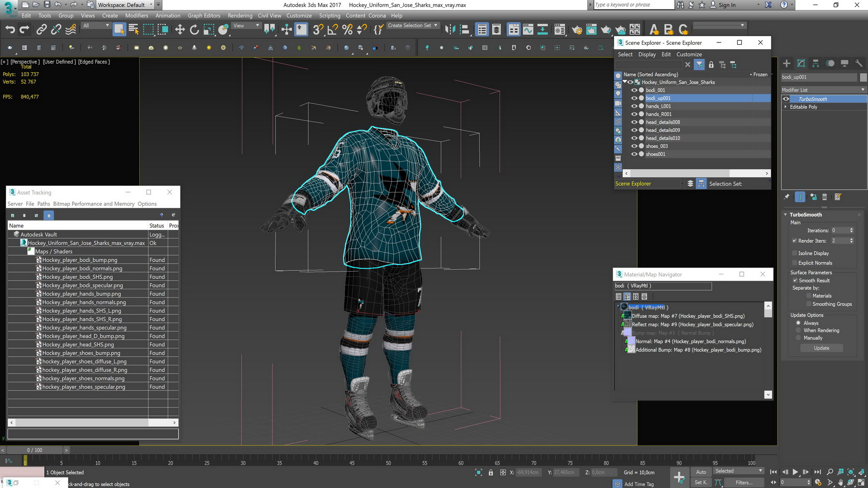The width and height of the screenshot is (868, 488).
Task: Open Select by Name list tool
Action: 134,30
